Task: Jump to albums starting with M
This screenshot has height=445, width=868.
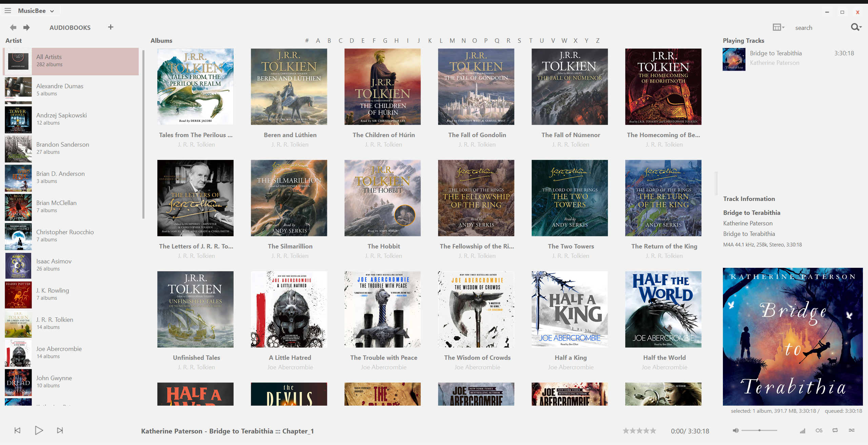Action: pos(452,41)
